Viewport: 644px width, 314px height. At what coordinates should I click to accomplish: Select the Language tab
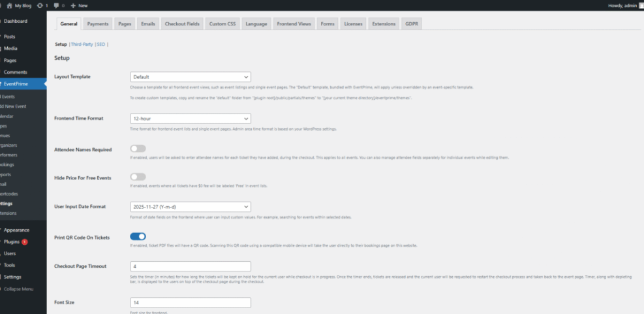pyautogui.click(x=256, y=24)
